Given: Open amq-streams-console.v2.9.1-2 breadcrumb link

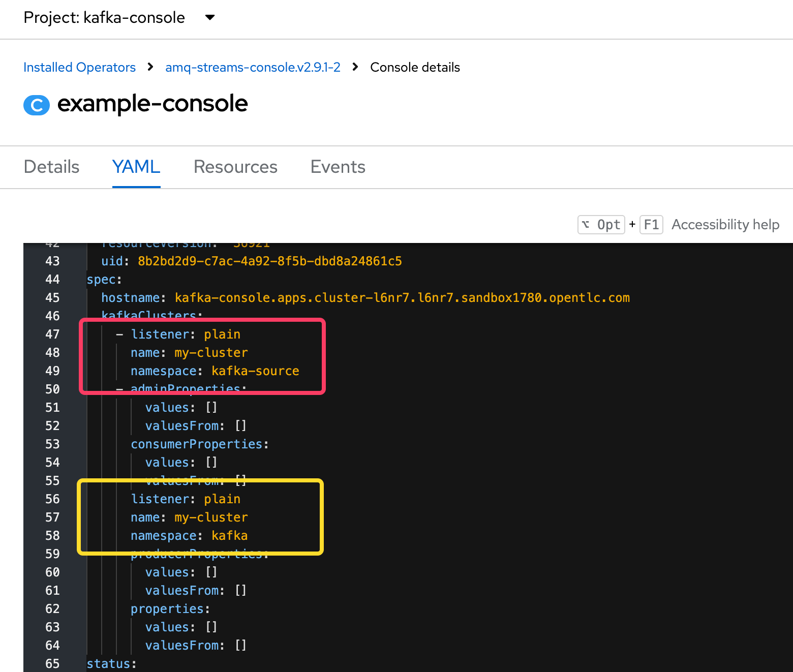Looking at the screenshot, I should [x=253, y=68].
